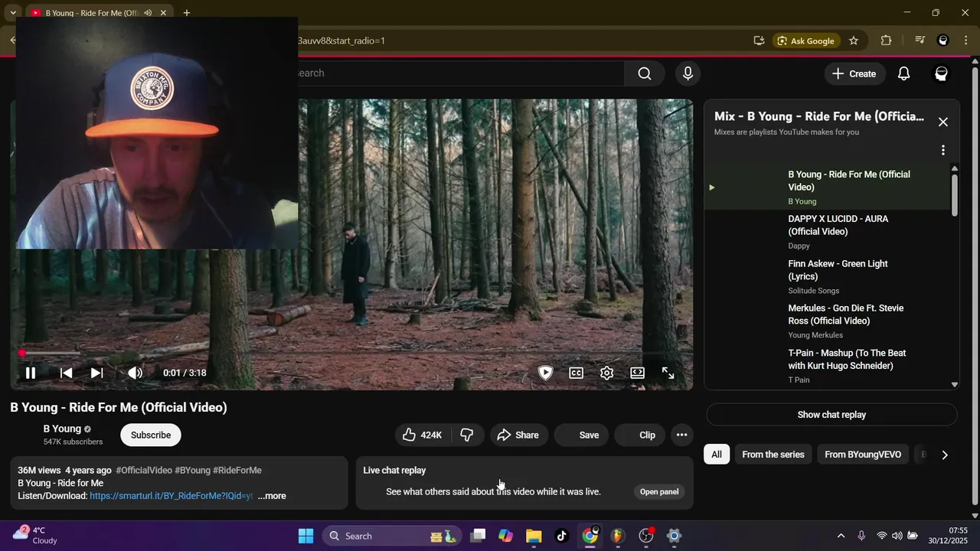The image size is (980, 551).
Task: Open the tab search dropdown arrow
Action: pos(13,13)
